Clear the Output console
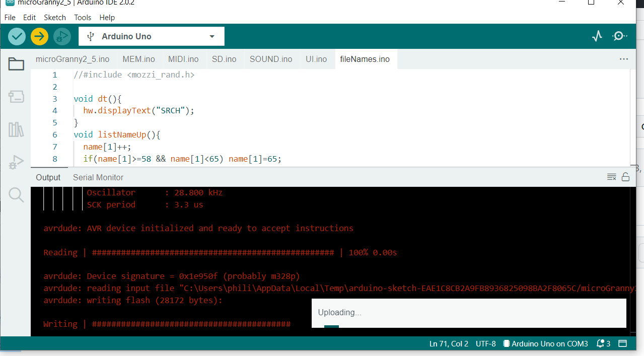Image resolution: width=644 pixels, height=356 pixels. [x=611, y=177]
